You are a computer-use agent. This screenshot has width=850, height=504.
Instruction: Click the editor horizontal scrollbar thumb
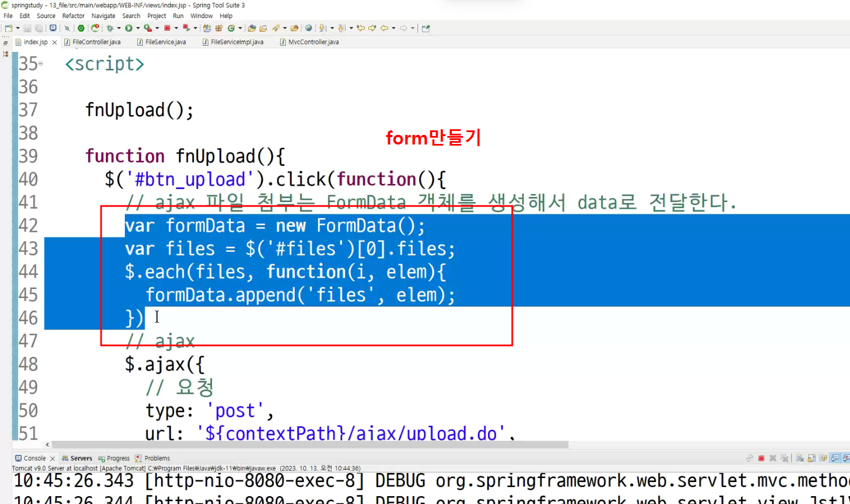(x=310, y=445)
